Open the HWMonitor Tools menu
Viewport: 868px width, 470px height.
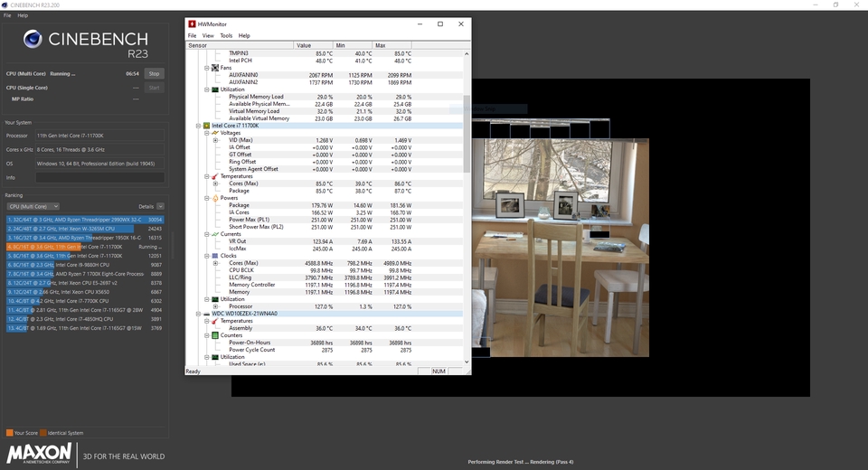(225, 35)
